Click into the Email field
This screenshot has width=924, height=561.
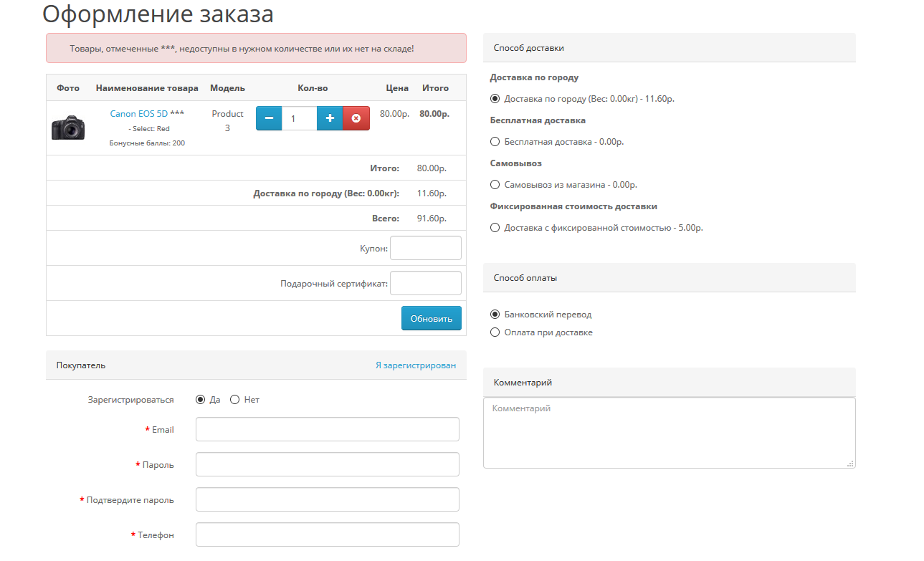pos(327,429)
